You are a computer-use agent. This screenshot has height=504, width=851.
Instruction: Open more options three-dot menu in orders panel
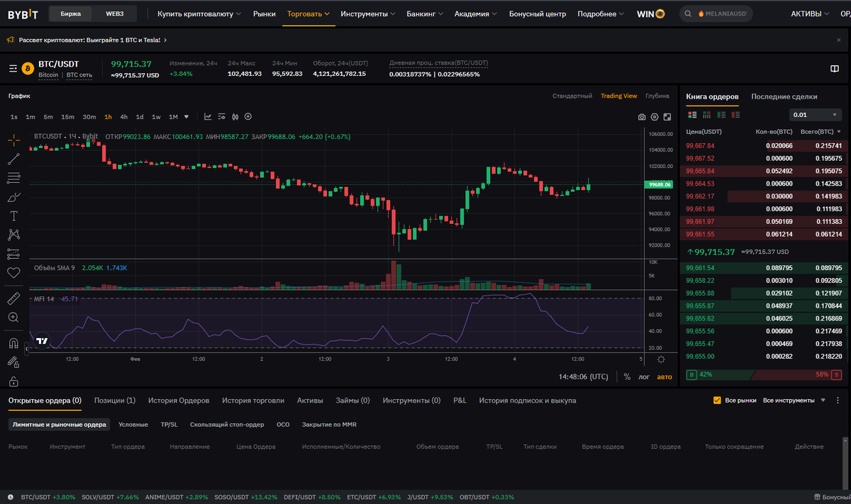point(837,401)
